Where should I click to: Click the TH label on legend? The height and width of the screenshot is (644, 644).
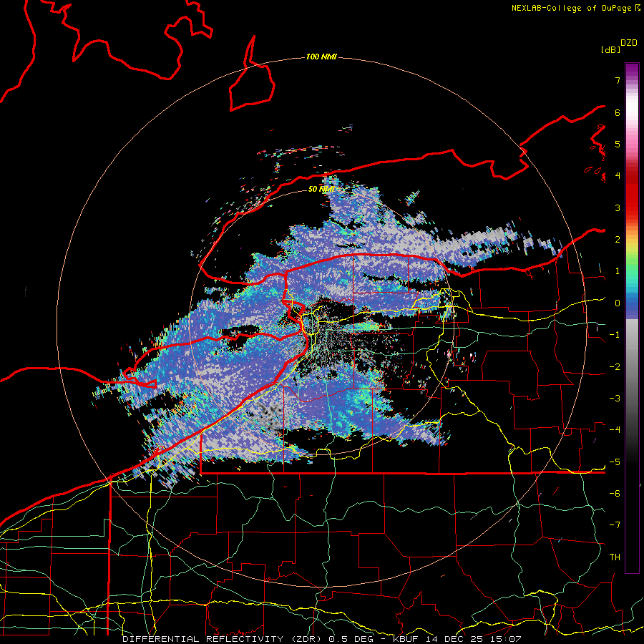coord(615,557)
